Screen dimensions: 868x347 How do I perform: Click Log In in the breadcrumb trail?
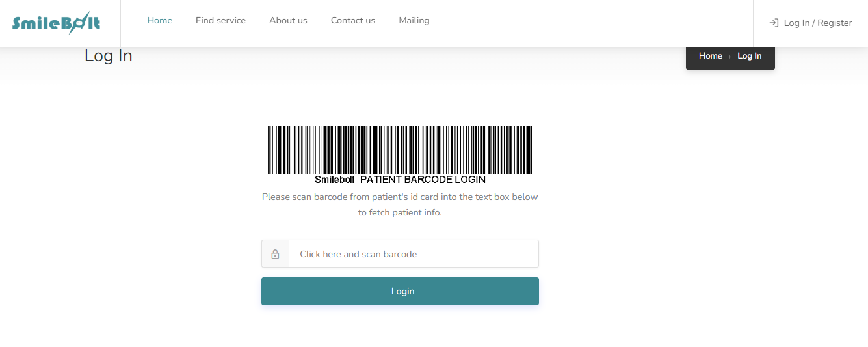coord(749,56)
